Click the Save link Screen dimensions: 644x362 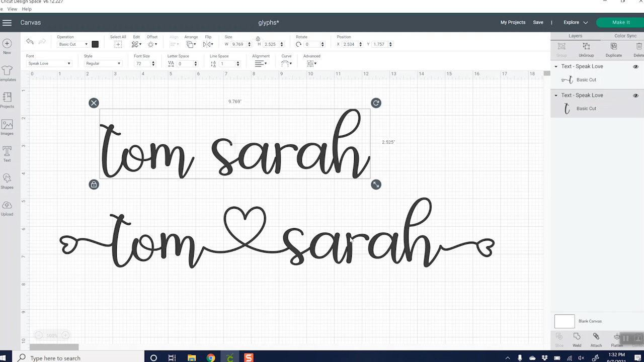click(x=538, y=23)
